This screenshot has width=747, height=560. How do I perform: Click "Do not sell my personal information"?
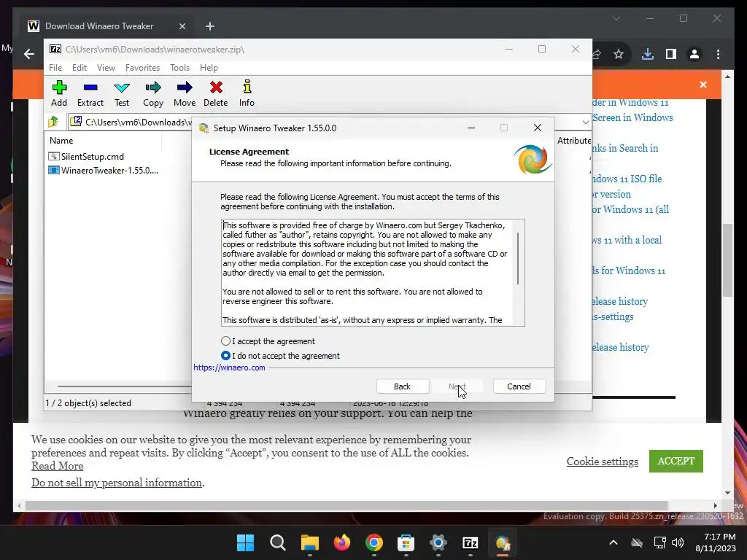tap(117, 483)
